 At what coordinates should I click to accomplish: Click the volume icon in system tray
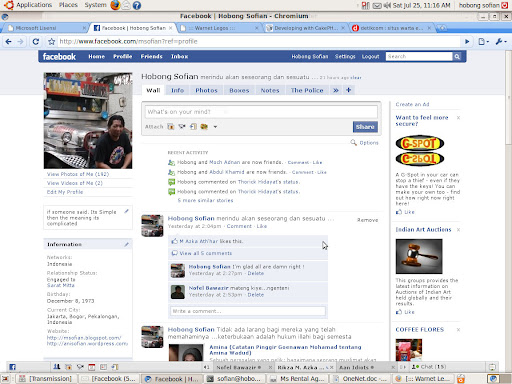click(387, 5)
